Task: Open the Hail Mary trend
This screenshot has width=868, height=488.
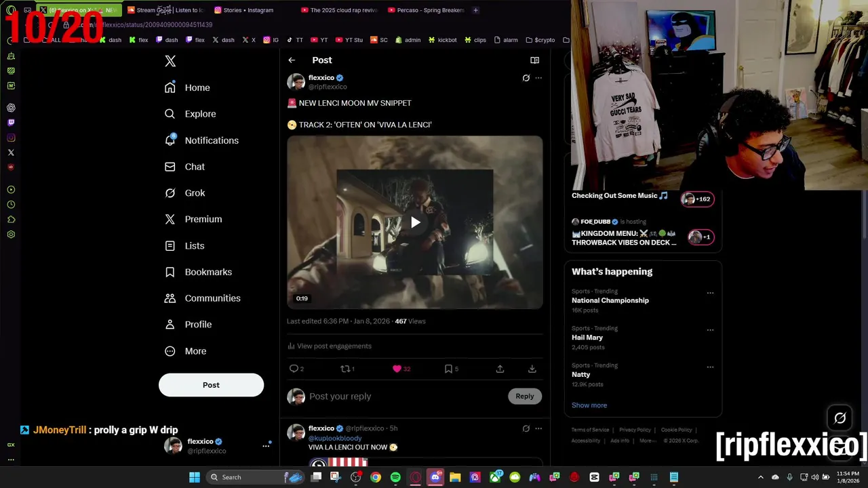Action: [587, 338]
